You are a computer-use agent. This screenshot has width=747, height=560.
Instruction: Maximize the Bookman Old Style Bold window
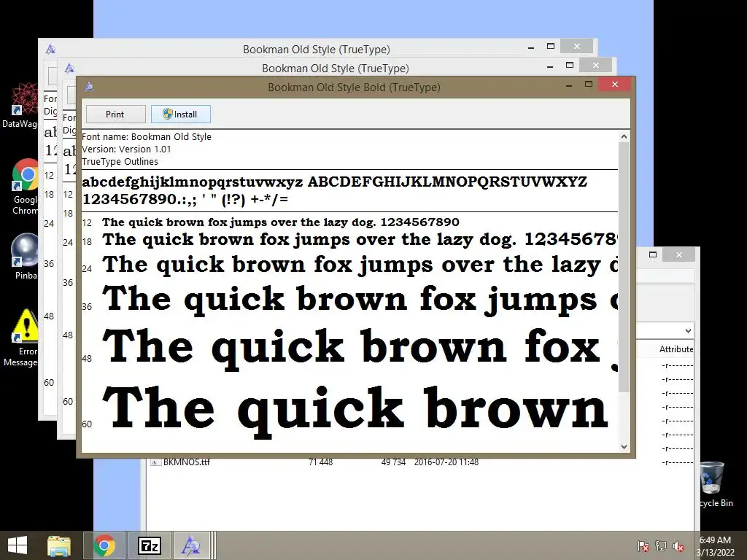589,85
